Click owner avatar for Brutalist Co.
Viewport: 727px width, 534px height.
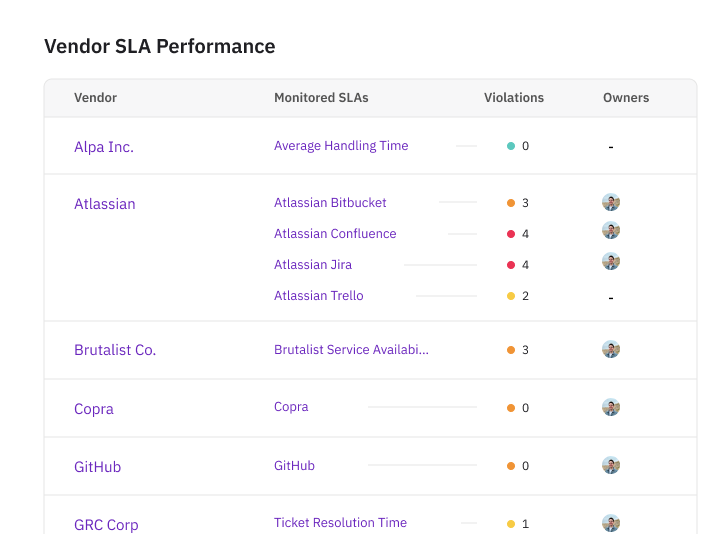[x=611, y=350]
